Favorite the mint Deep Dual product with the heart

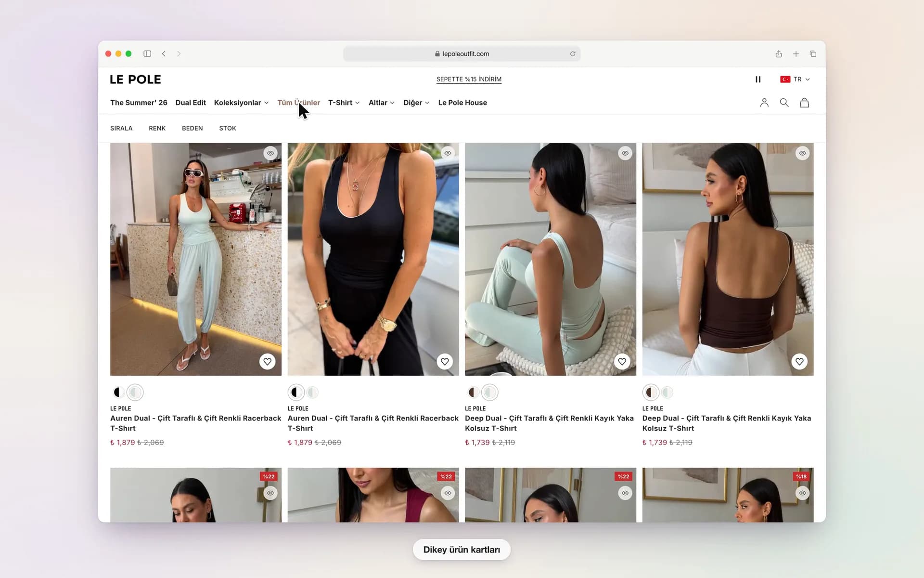(622, 362)
